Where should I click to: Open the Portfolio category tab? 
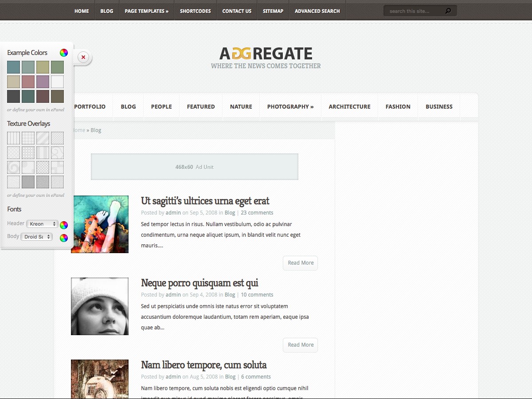pos(90,106)
